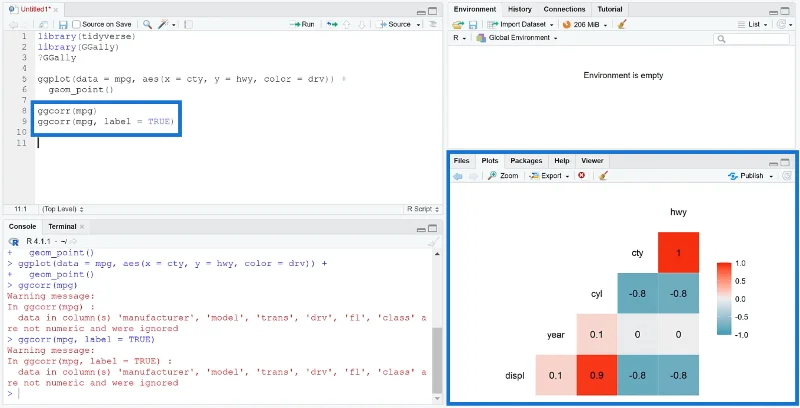This screenshot has height=408, width=800.
Task: Open the Packages tab
Action: click(526, 161)
